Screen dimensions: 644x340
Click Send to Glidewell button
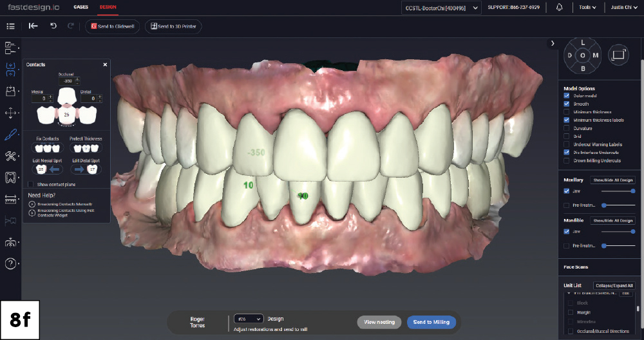[x=113, y=26]
